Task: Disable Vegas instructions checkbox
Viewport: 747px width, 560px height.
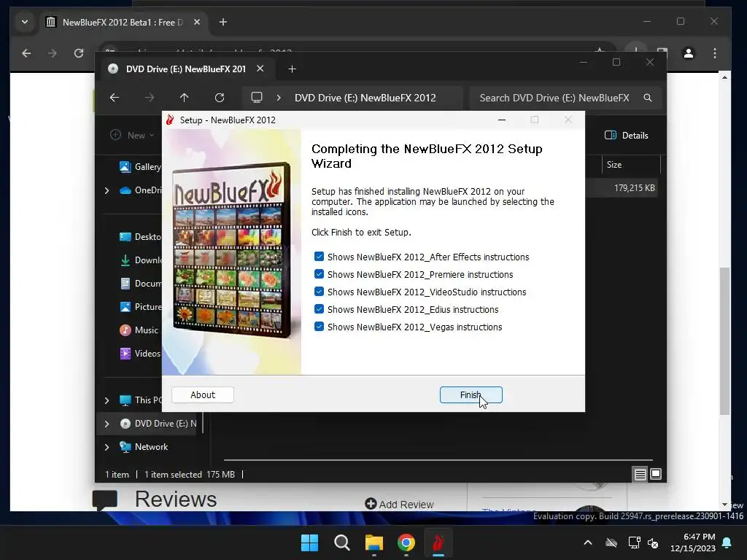Action: tap(320, 327)
